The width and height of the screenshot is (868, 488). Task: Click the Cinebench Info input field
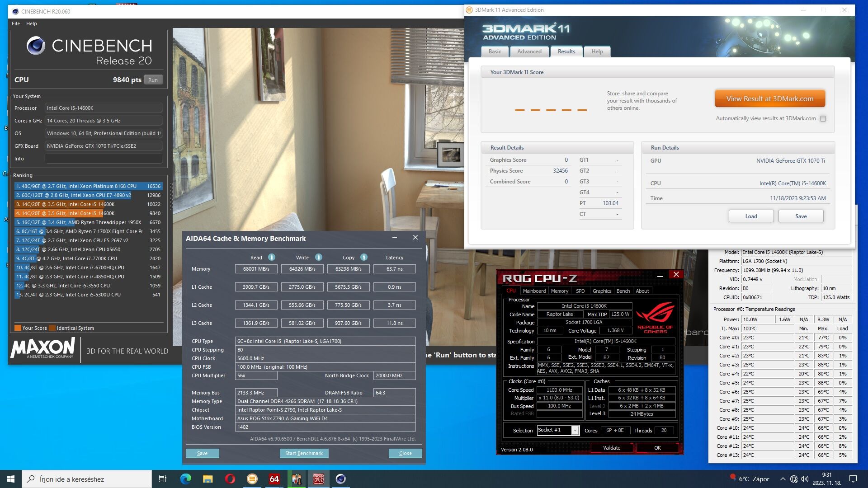pos(104,159)
